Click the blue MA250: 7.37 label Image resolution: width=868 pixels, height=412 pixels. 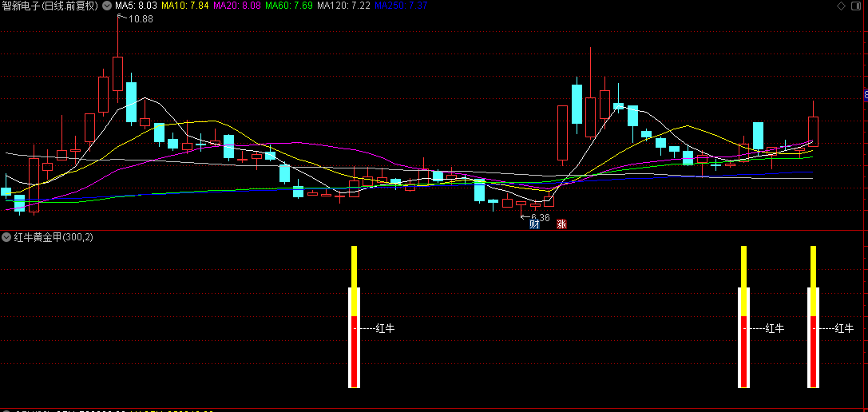[x=401, y=6]
